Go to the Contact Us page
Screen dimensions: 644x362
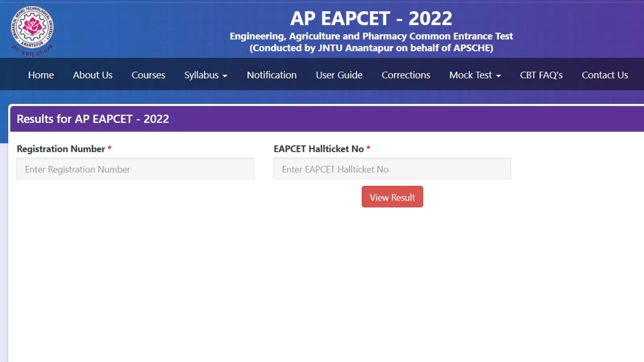(605, 75)
